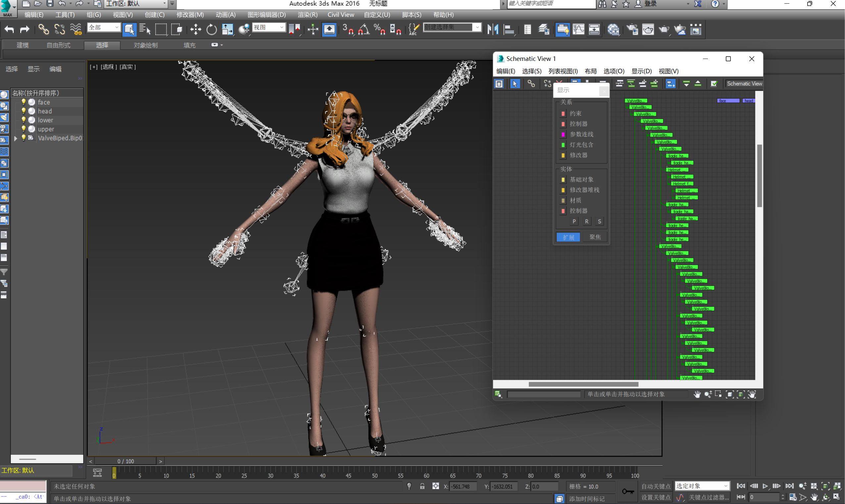This screenshot has height=504, width=845.
Task: Toggle 修改器 relationship in Display floater
Action: [563, 155]
